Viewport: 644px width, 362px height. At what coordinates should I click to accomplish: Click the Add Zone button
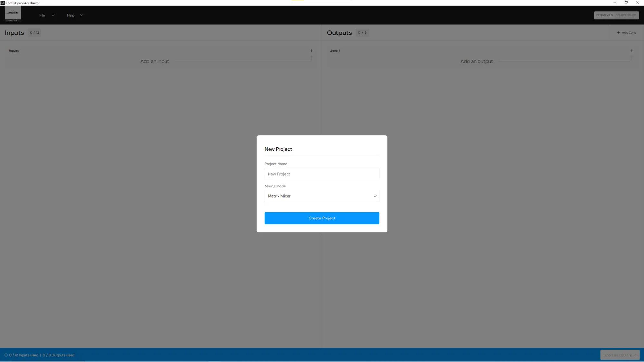coord(626,33)
